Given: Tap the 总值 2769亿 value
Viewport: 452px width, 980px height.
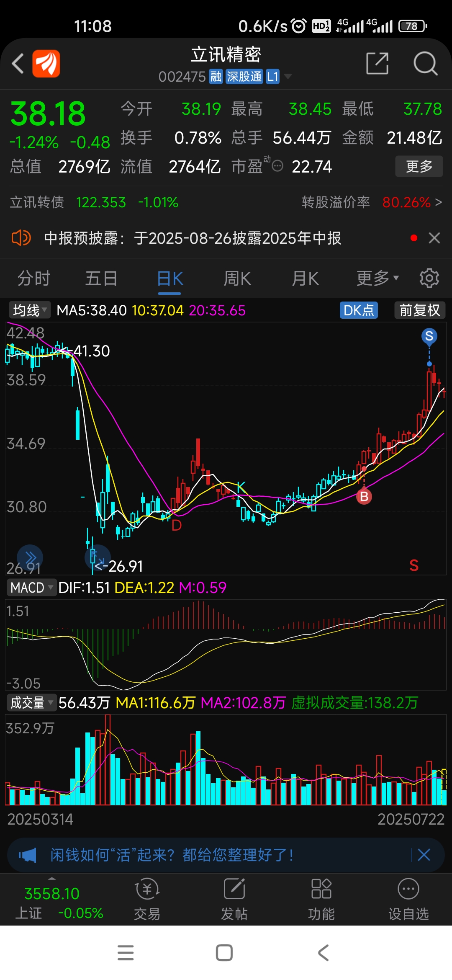Looking at the screenshot, I should point(84,167).
